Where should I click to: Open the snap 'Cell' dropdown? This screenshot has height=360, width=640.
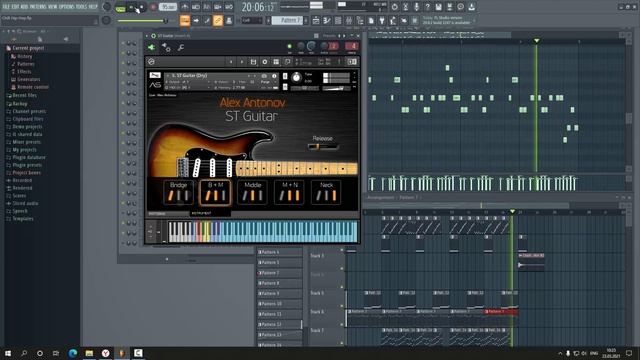252,20
